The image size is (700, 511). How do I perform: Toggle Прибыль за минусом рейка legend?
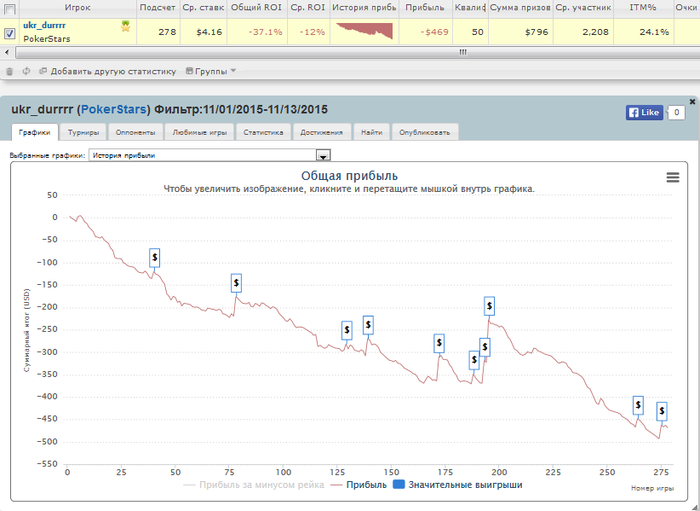pos(254,485)
